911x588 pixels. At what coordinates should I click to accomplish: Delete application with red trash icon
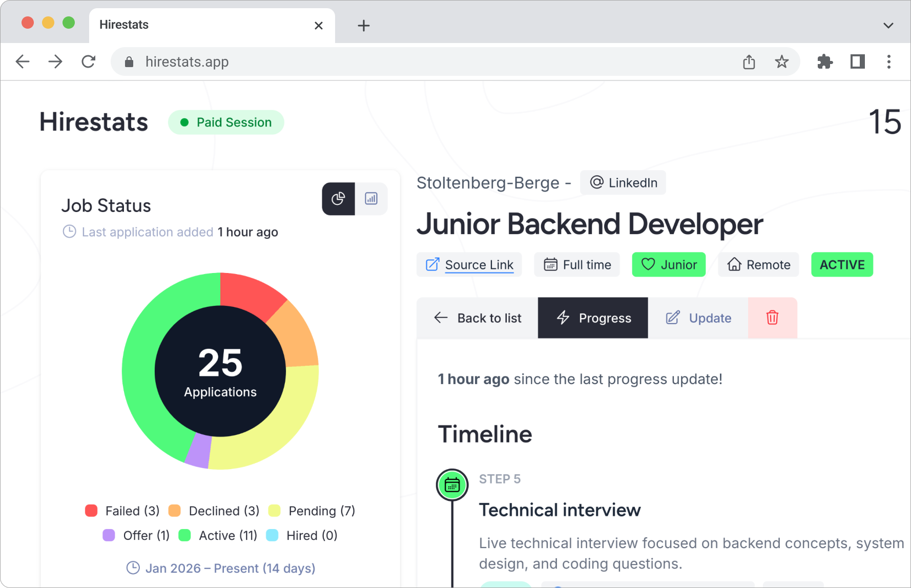pyautogui.click(x=772, y=318)
